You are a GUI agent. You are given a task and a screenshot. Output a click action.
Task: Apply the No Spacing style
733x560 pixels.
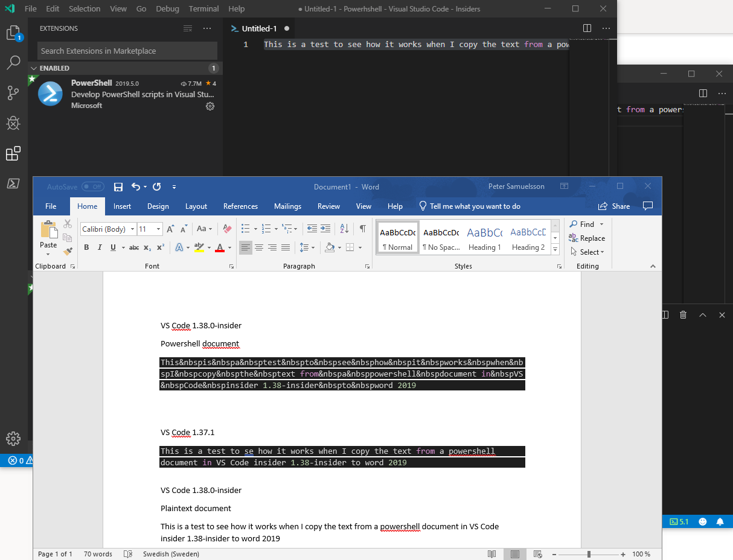pos(441,238)
